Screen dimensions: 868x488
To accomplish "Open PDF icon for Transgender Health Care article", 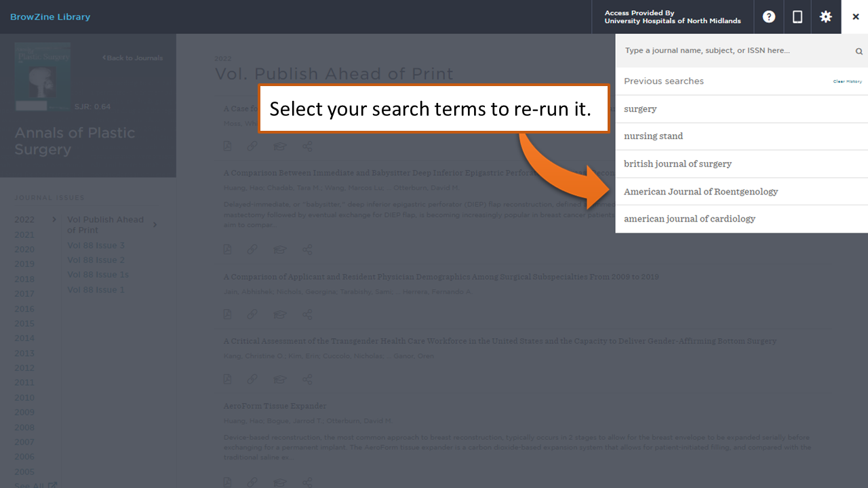I will 227,380.
